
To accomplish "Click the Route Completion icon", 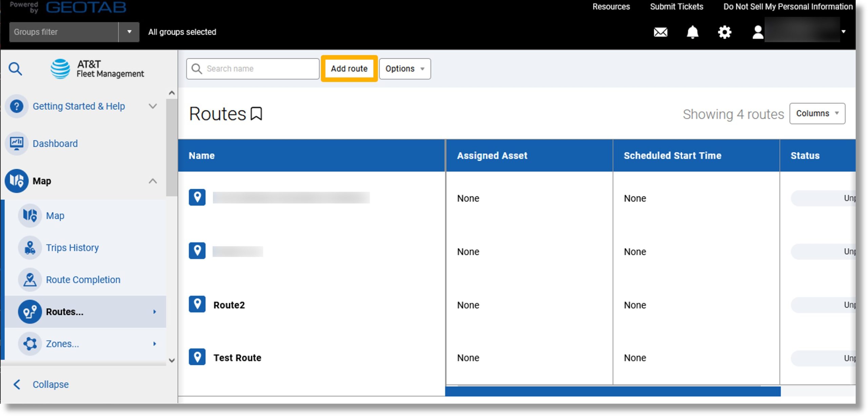I will point(30,280).
